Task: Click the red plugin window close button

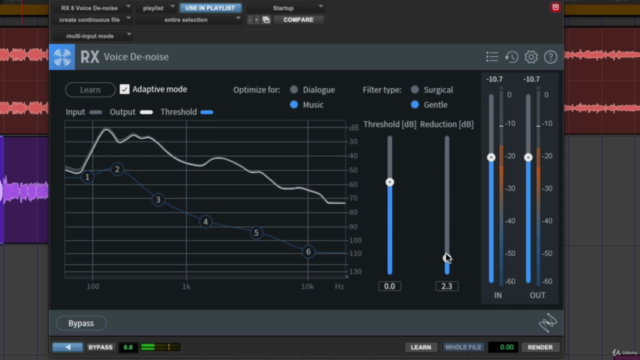Action: pyautogui.click(x=555, y=7)
